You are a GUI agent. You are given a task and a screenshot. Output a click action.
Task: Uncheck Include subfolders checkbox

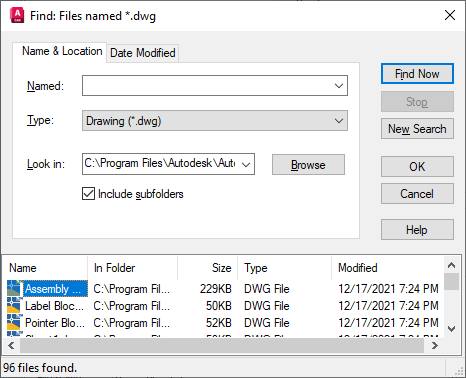pyautogui.click(x=88, y=194)
